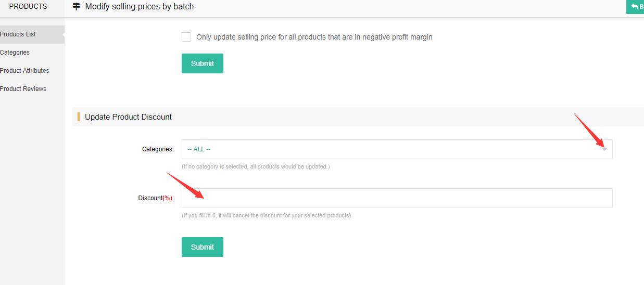Click the signpost icon beside the page title
644x285 pixels.
[x=77, y=7]
